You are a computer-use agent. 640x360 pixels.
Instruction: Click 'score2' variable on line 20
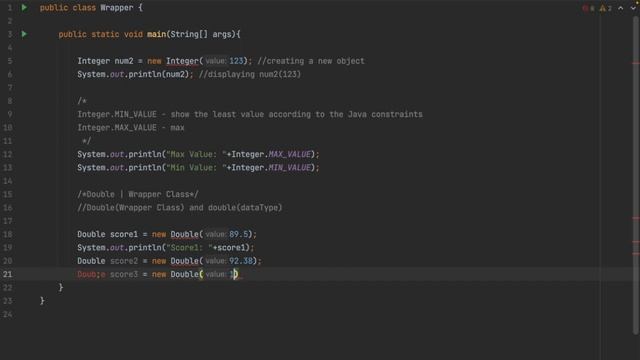pos(124,261)
